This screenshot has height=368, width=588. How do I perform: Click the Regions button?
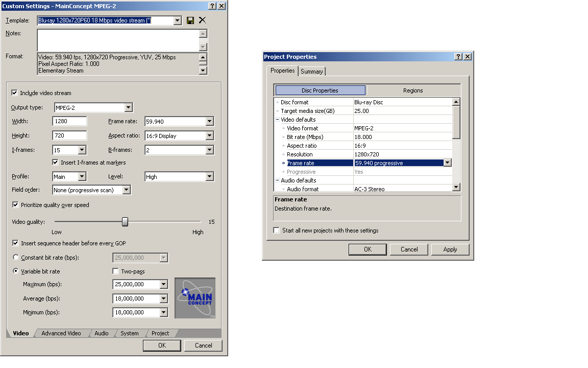coord(413,90)
